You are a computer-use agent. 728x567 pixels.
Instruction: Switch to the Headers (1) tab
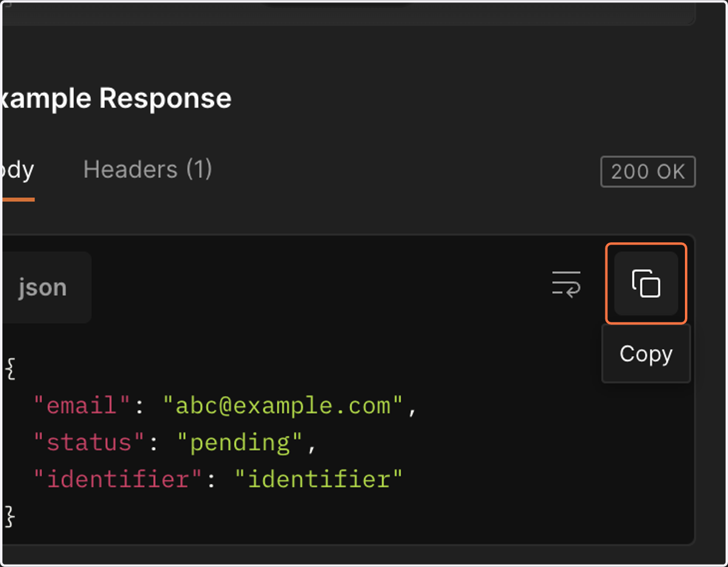(x=147, y=169)
